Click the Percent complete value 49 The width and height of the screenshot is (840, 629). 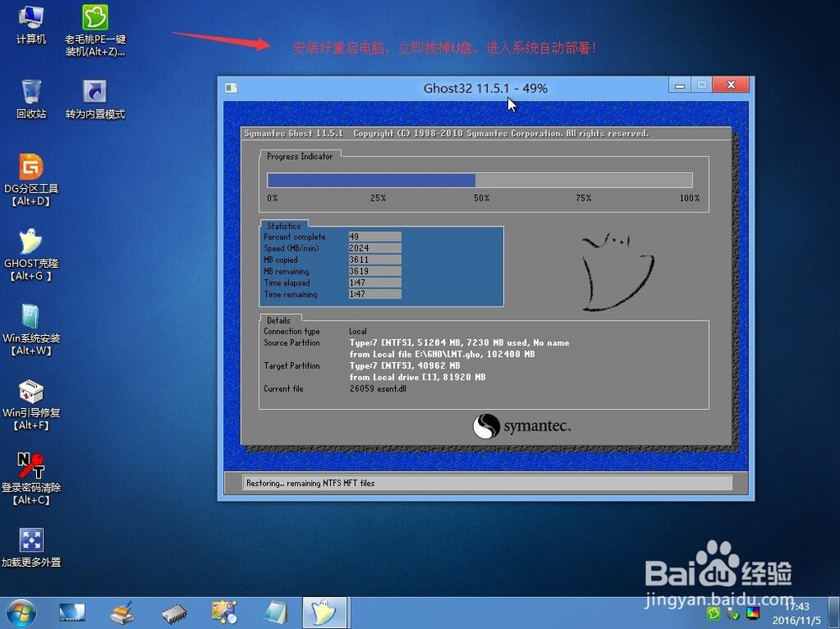[375, 237]
